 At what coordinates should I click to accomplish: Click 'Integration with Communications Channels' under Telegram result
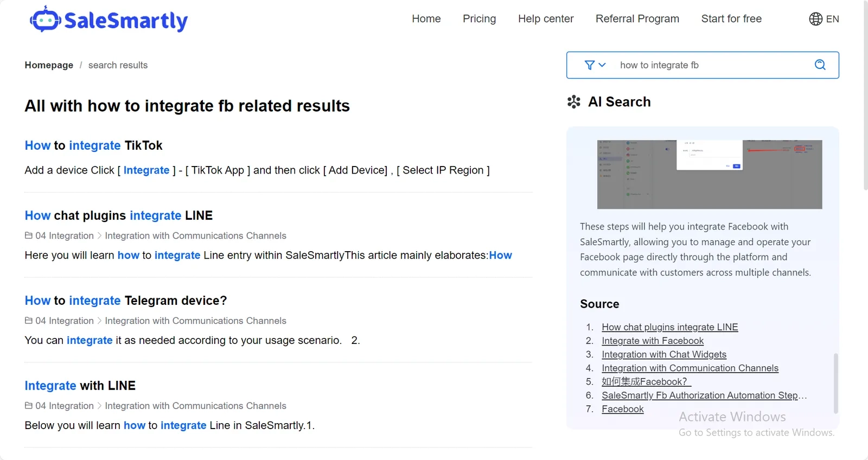(195, 321)
